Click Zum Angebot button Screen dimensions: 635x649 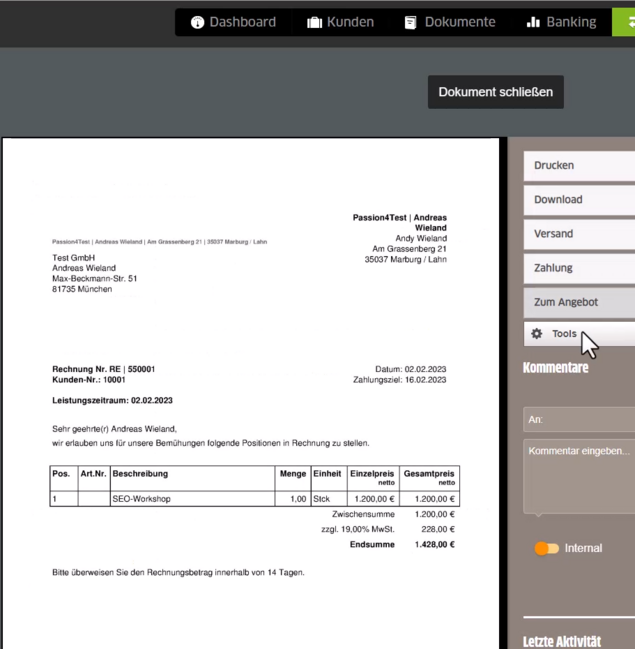579,303
